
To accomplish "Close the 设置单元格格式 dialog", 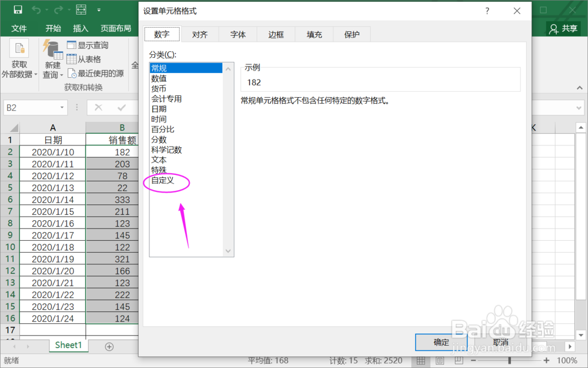I will (517, 11).
